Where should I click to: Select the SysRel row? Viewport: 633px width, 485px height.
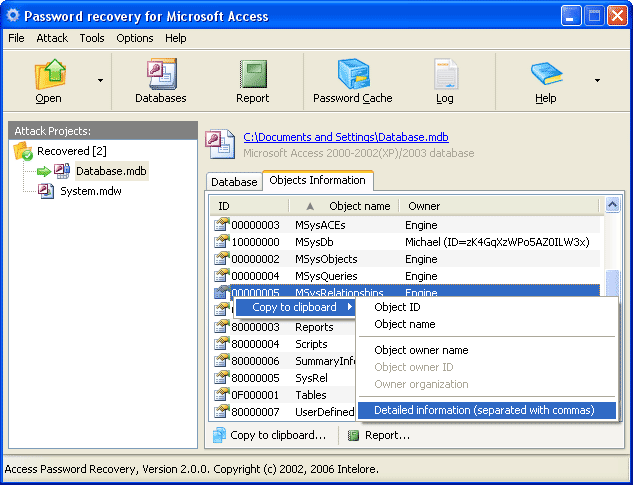point(283,378)
